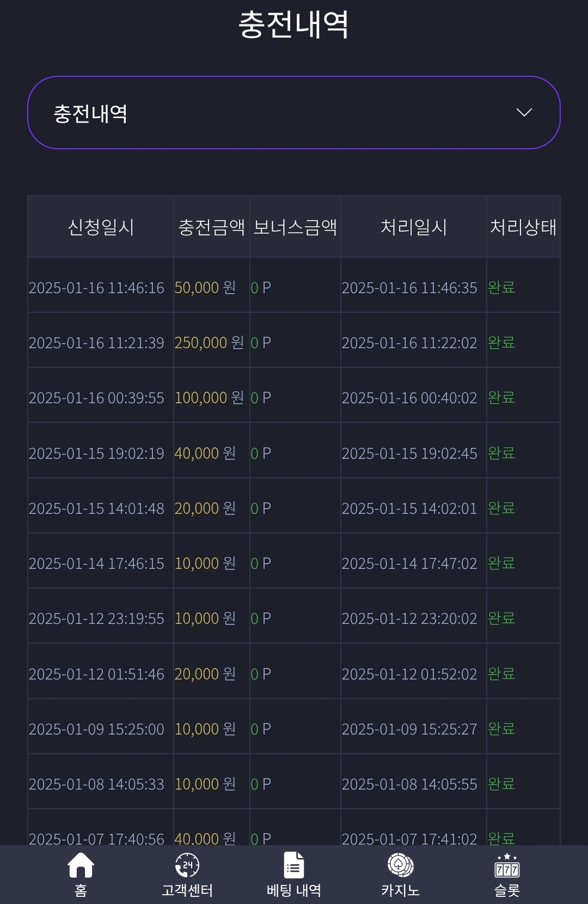Viewport: 588px width, 904px height.
Task: Open the betting history document icon
Action: pyautogui.click(x=293, y=865)
